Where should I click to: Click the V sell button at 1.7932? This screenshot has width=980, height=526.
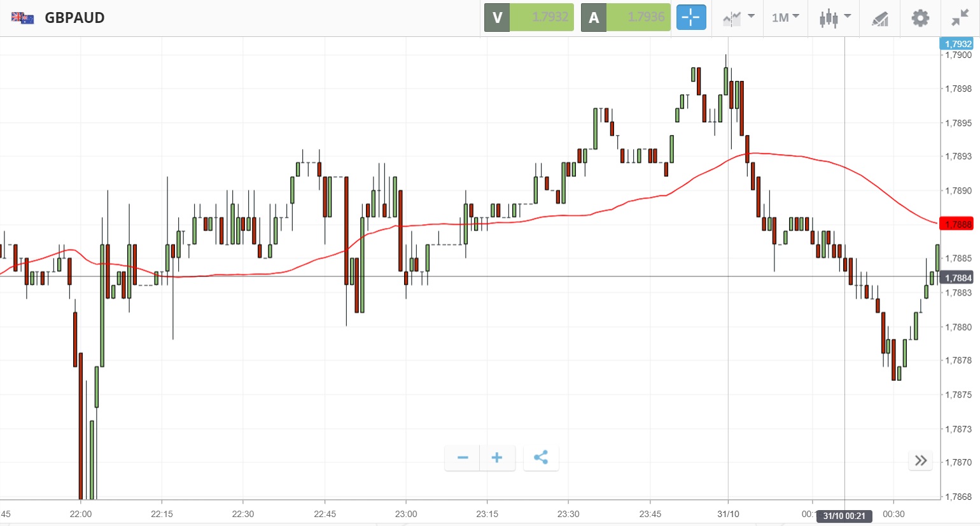529,18
